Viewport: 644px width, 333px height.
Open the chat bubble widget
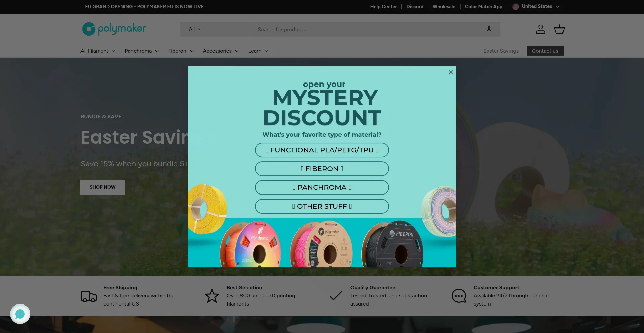click(20, 314)
